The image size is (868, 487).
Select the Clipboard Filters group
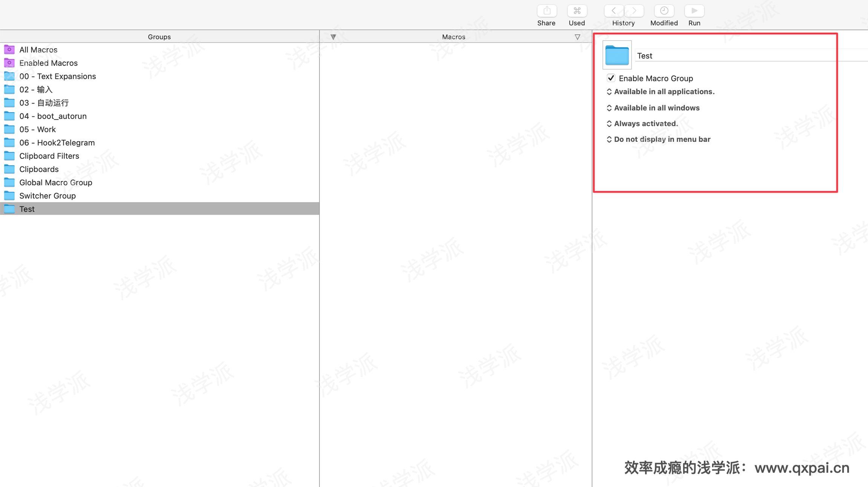(49, 156)
